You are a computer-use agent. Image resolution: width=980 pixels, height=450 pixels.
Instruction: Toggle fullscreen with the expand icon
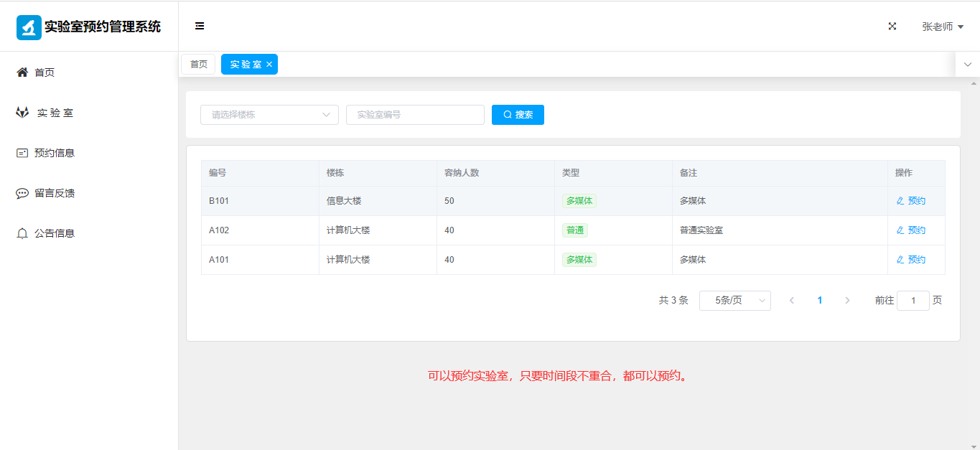[892, 27]
